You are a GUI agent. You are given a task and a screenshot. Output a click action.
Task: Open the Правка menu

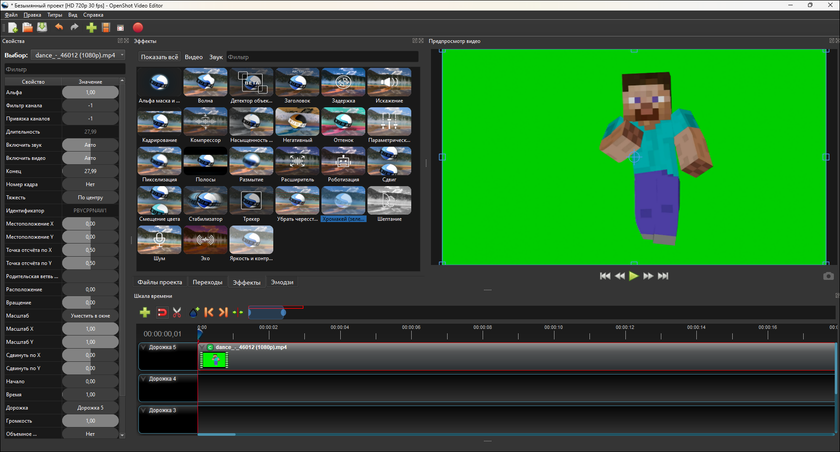[32, 15]
